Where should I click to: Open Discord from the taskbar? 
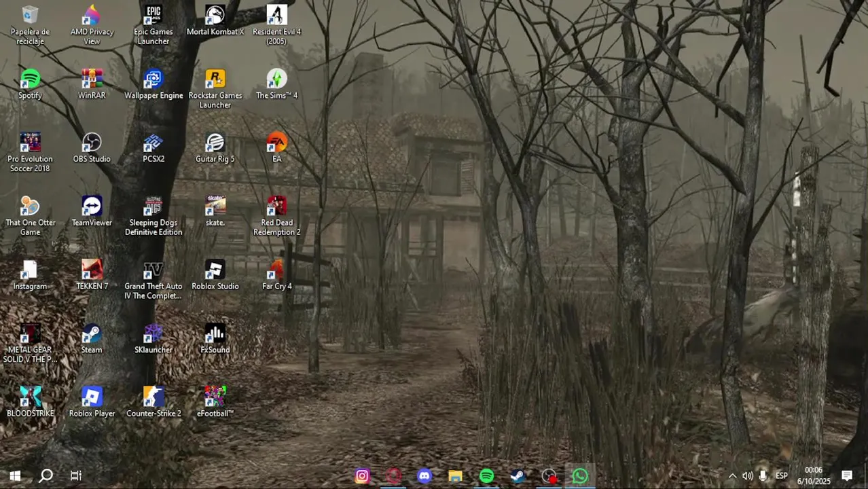point(424,476)
